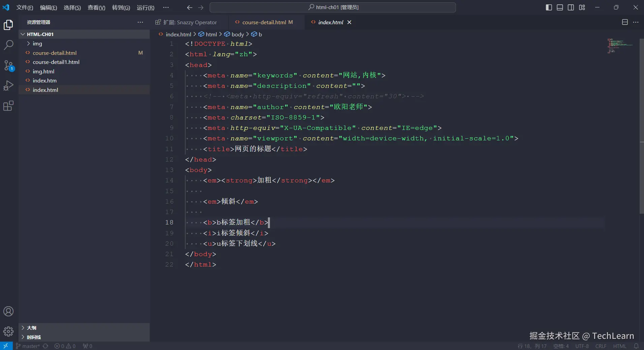Open the Extensions view

point(8,106)
